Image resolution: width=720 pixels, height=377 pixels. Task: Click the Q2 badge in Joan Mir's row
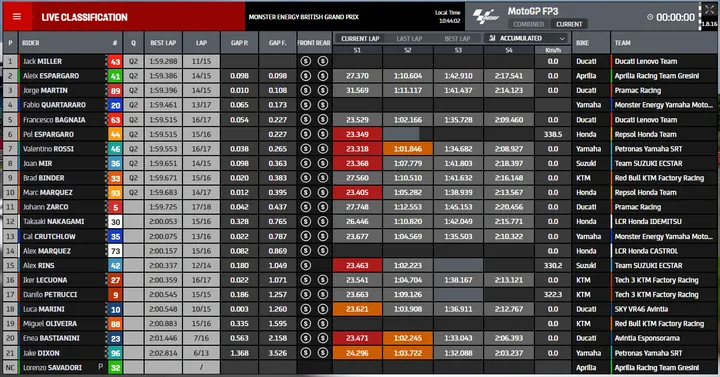point(133,163)
